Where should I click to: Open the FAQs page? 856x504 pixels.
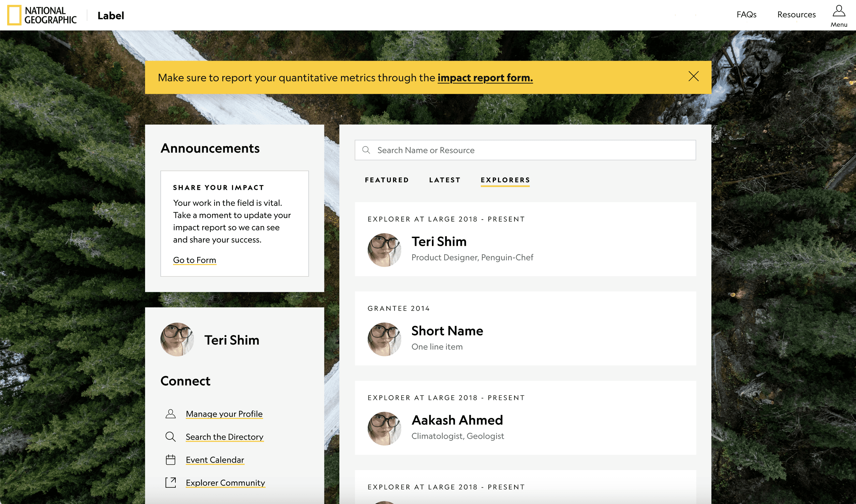(x=746, y=15)
